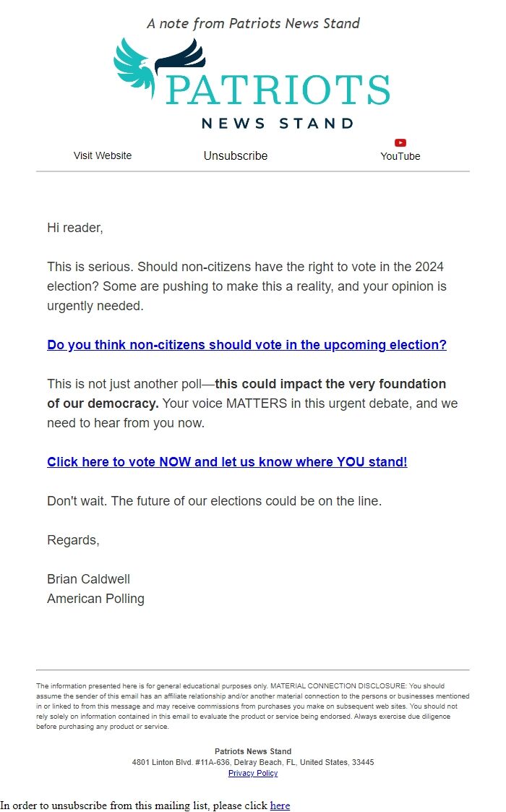Click the red YouTube play button
The height and width of the screenshot is (812, 506).
click(x=400, y=142)
